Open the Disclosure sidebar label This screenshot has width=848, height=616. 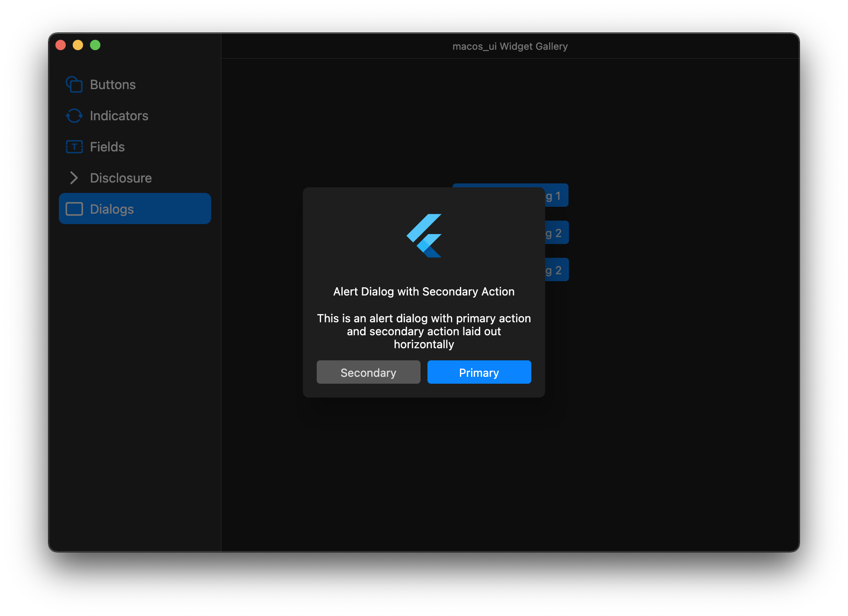(121, 178)
